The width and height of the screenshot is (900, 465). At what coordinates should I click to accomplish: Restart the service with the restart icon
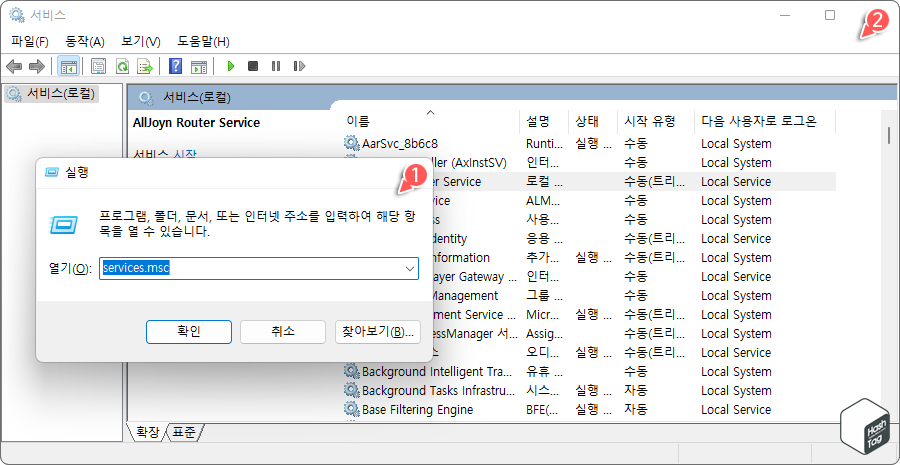point(298,67)
